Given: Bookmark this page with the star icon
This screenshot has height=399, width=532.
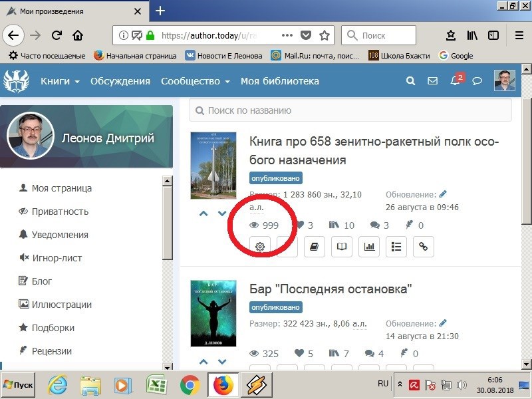Looking at the screenshot, I should tap(325, 35).
